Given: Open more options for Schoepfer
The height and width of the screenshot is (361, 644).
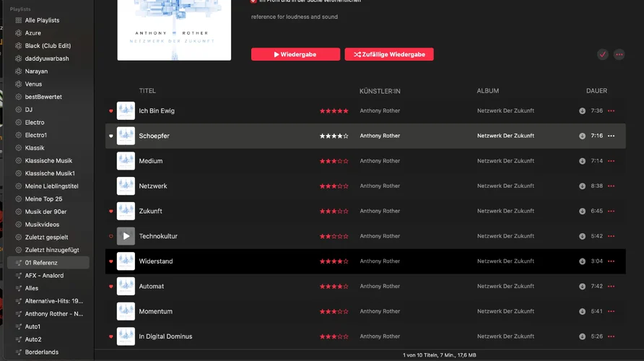Looking at the screenshot, I should 611,136.
